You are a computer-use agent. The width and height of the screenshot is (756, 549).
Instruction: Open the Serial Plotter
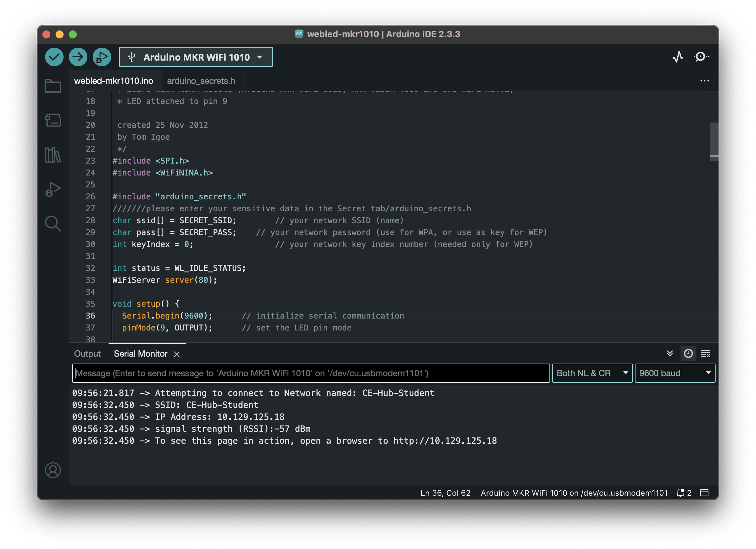tap(678, 57)
